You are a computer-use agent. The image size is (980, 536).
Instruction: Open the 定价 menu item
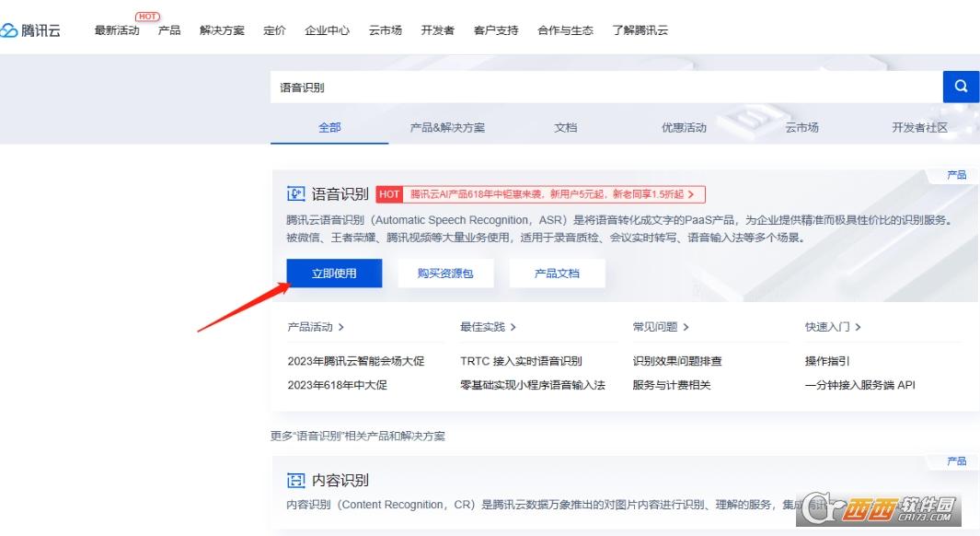click(x=274, y=30)
